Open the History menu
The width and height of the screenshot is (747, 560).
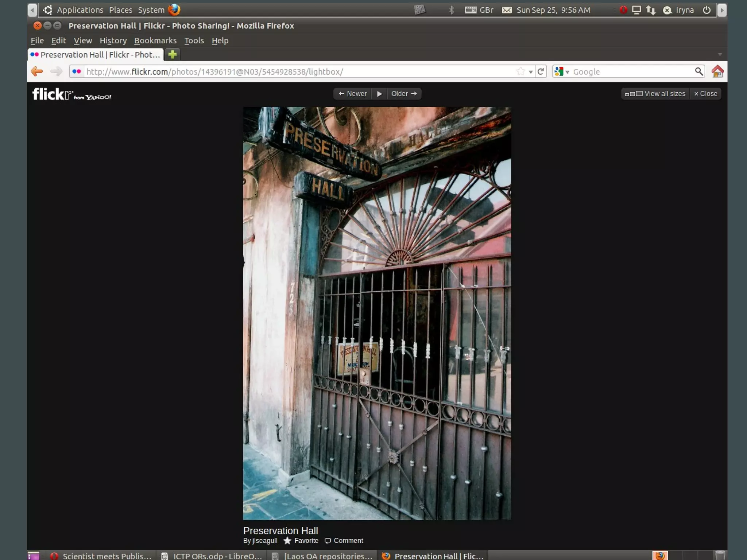[113, 40]
